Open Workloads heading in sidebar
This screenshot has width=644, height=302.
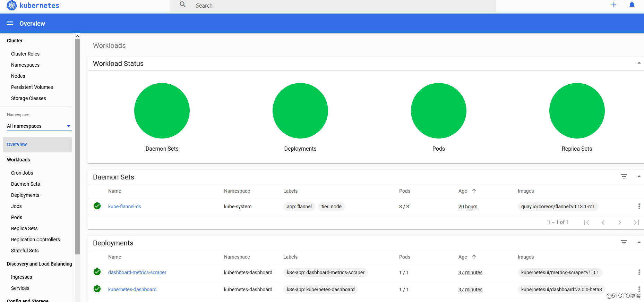(x=18, y=160)
